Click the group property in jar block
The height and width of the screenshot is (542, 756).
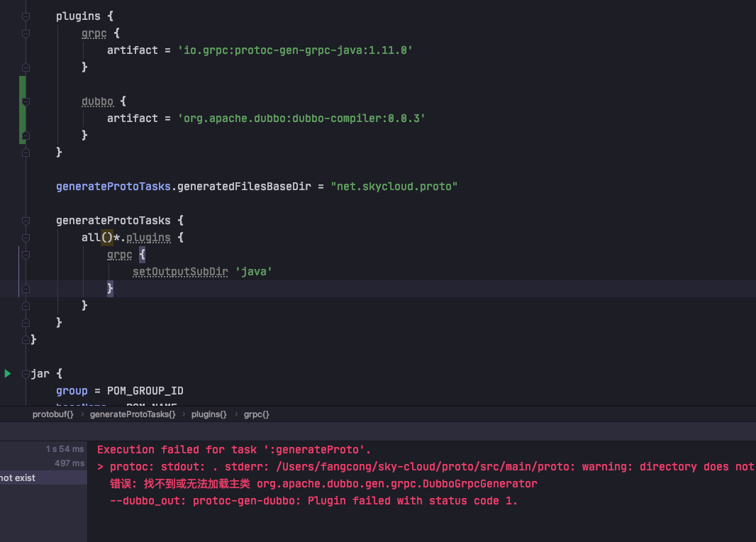coord(72,391)
